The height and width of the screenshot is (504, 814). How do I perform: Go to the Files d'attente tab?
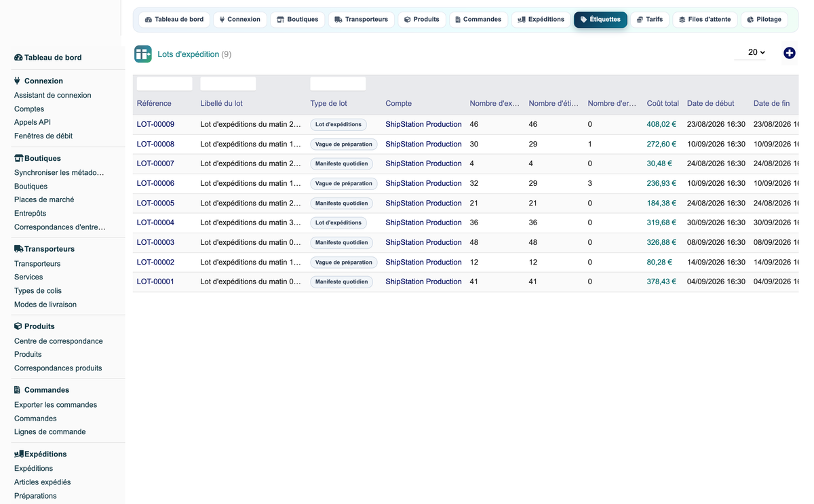[705, 20]
